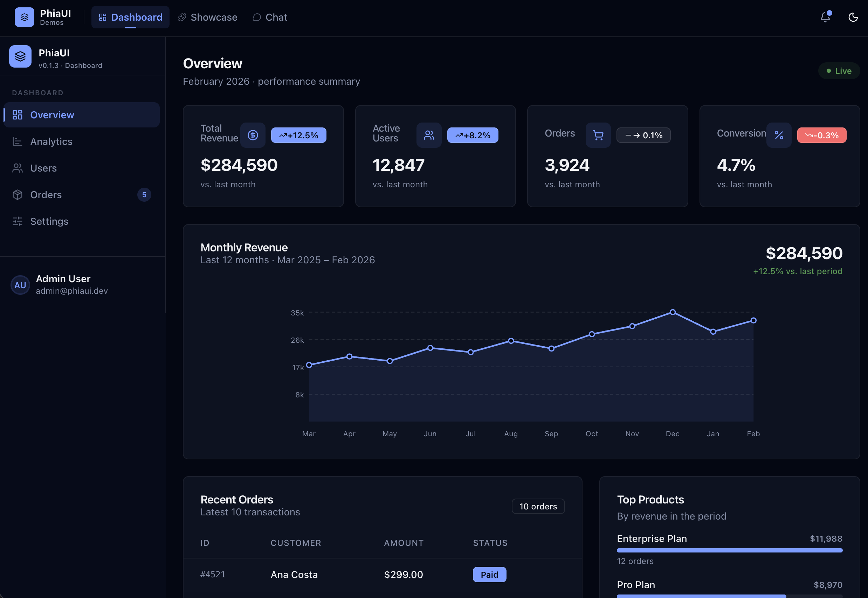Click the Orders badge showing 5
Image resolution: width=868 pixels, height=598 pixels.
[x=144, y=194]
